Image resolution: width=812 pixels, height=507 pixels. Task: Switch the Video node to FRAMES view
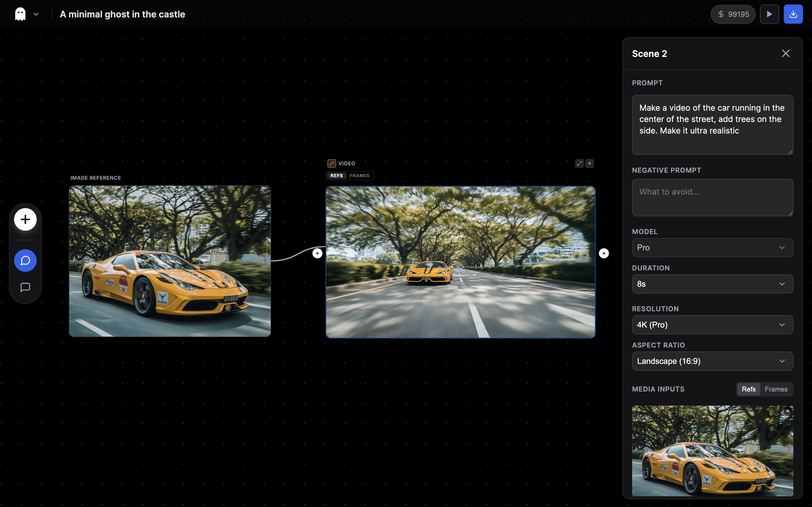(359, 175)
